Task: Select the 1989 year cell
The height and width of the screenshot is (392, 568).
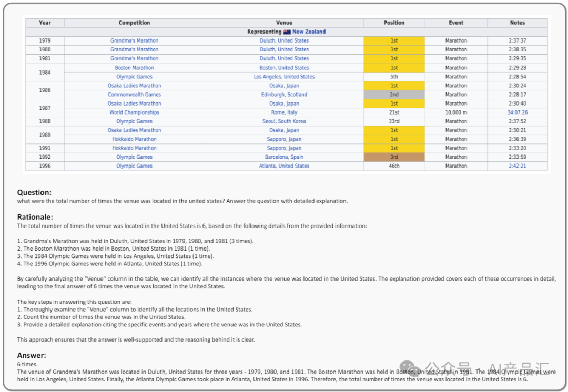Action: pos(45,135)
